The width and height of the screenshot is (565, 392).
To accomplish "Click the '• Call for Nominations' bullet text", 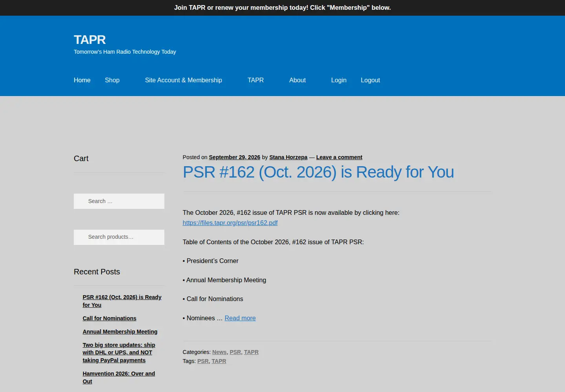I will click(213, 299).
